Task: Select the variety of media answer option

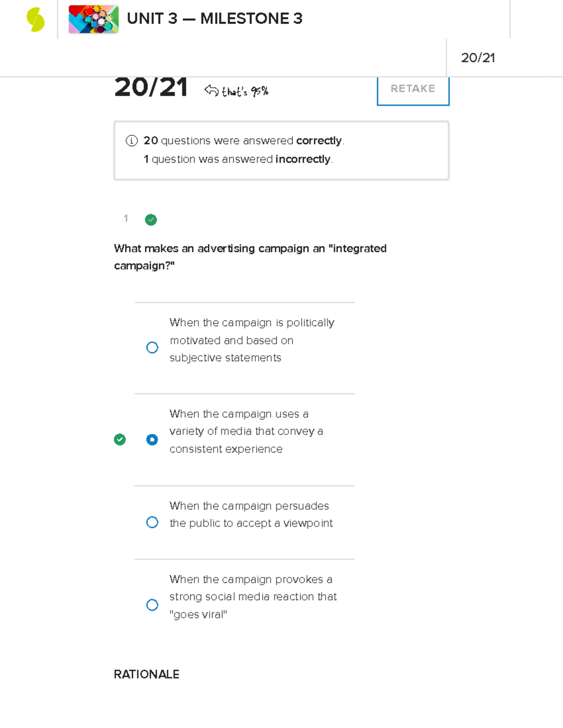Action: (152, 440)
